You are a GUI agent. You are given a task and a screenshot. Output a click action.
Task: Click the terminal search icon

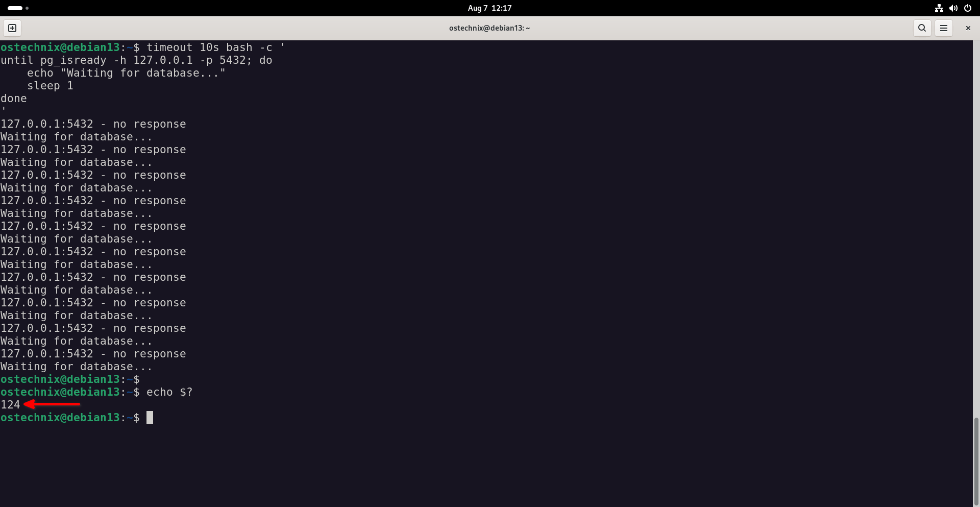click(922, 28)
